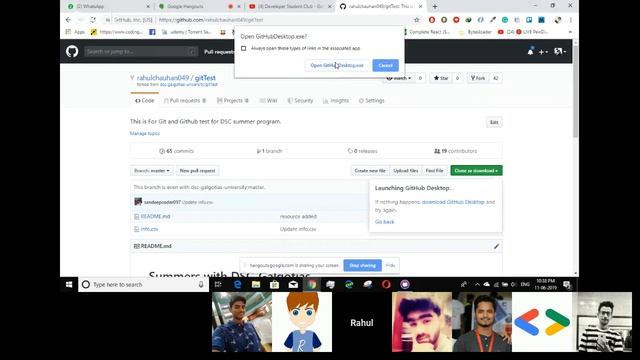Viewport: 640px width, 360px height.
Task: Hide the screen sharing bar
Action: 390,266
